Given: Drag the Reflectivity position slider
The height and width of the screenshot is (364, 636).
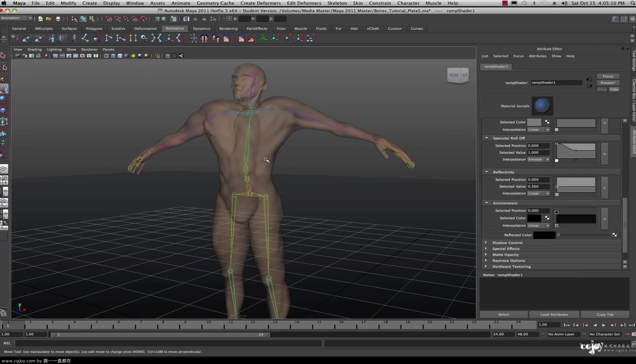Looking at the screenshot, I should point(557,187).
